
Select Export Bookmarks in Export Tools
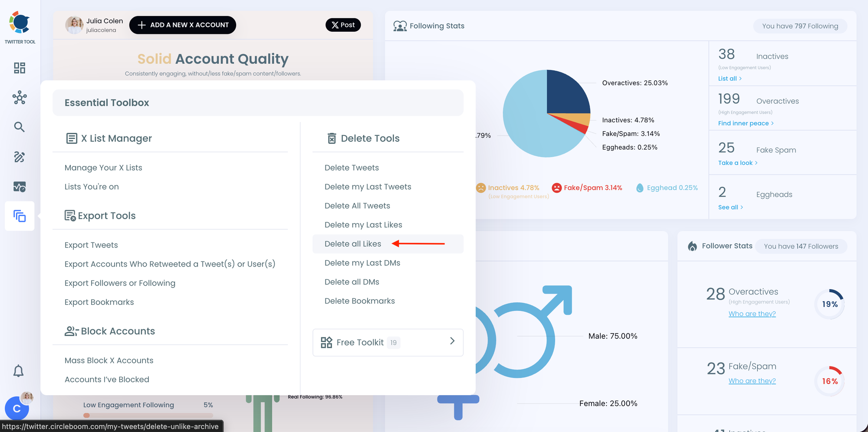(x=99, y=302)
